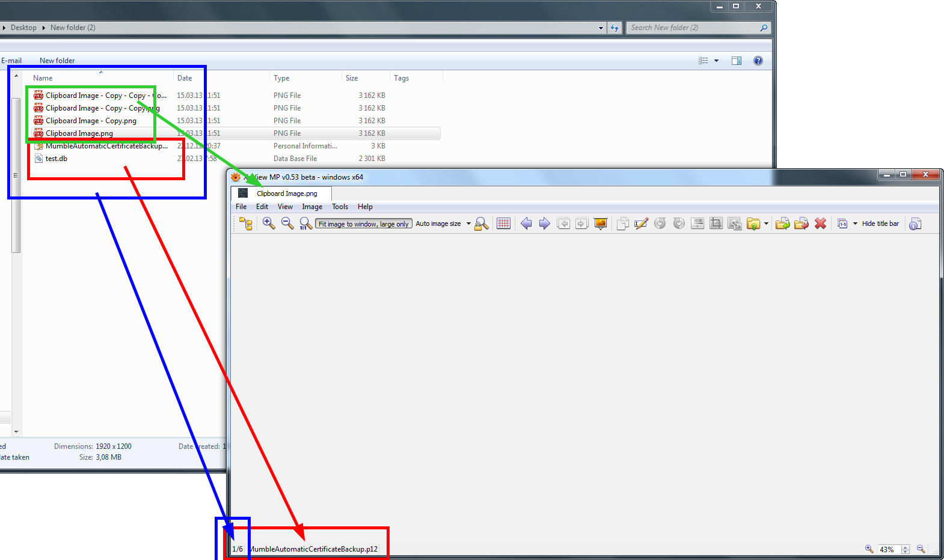Click copy-to-folder icon with green arrow
This screenshot has width=944, height=560.
pos(783,224)
